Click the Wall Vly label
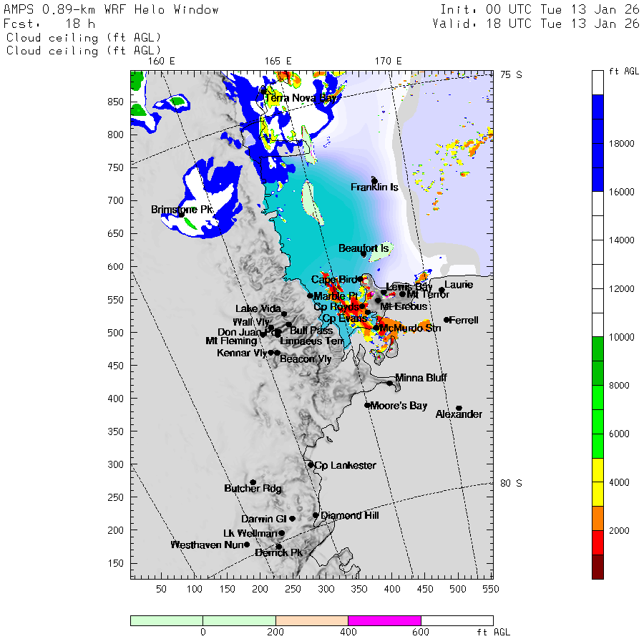 coord(251,322)
